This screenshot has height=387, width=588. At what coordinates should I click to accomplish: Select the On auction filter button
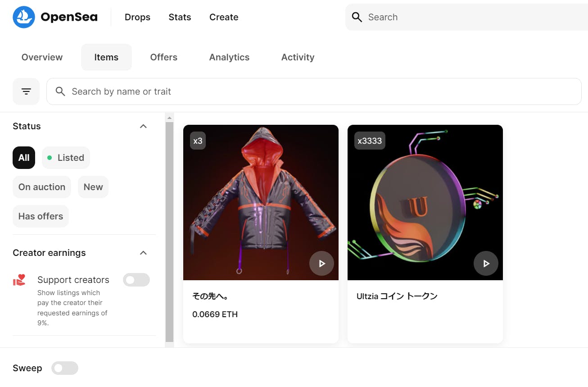(42, 187)
